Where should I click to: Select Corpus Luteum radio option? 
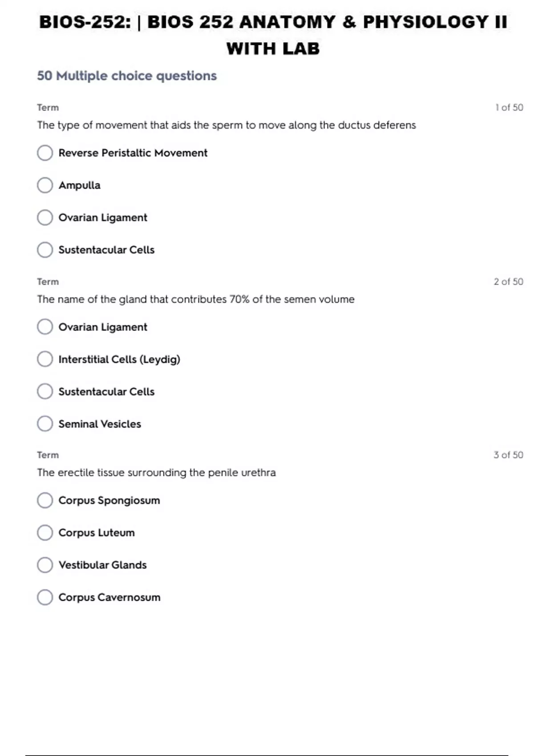pos(45,532)
